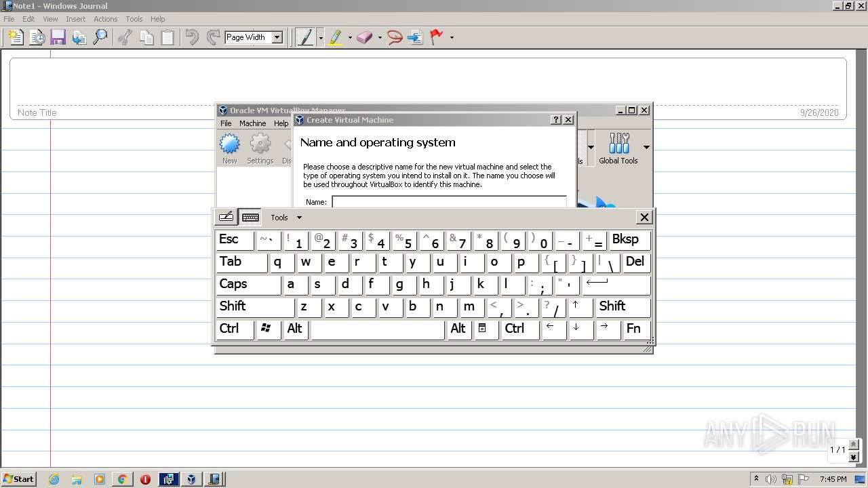
Task: Toggle left Shift key on keyboard
Action: point(256,307)
